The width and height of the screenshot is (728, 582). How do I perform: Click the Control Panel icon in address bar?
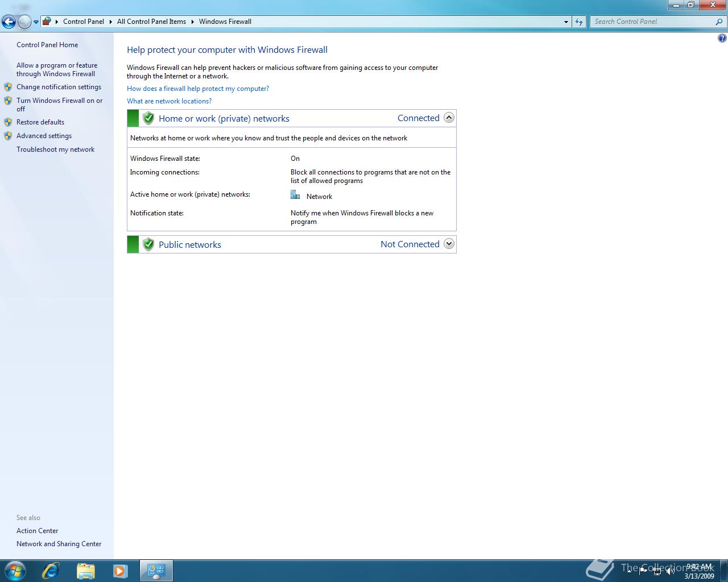[x=47, y=21]
